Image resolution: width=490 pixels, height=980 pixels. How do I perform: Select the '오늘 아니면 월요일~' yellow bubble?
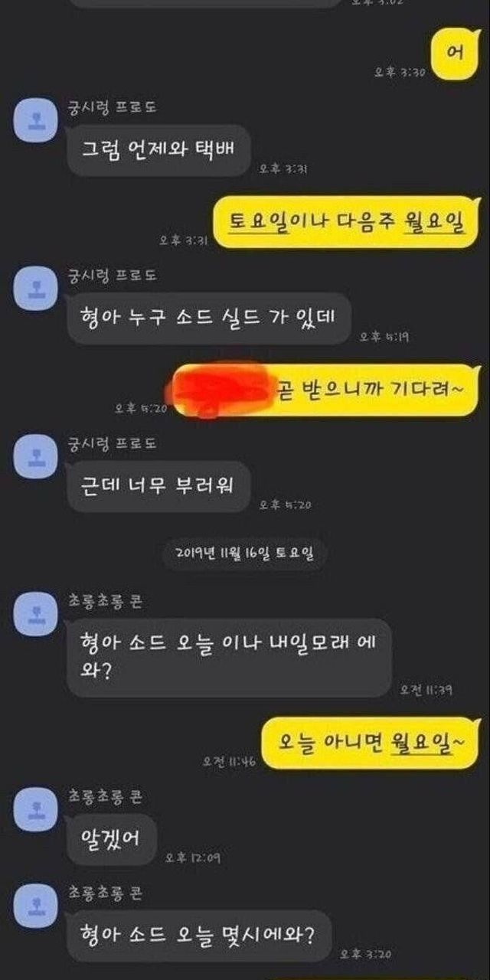[371, 743]
